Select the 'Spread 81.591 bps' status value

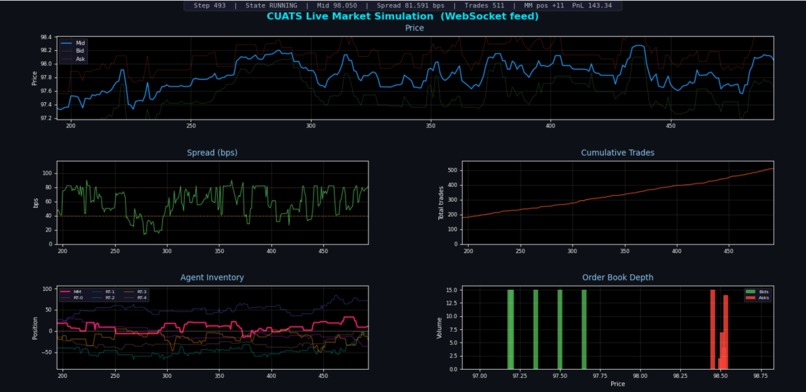click(x=410, y=6)
